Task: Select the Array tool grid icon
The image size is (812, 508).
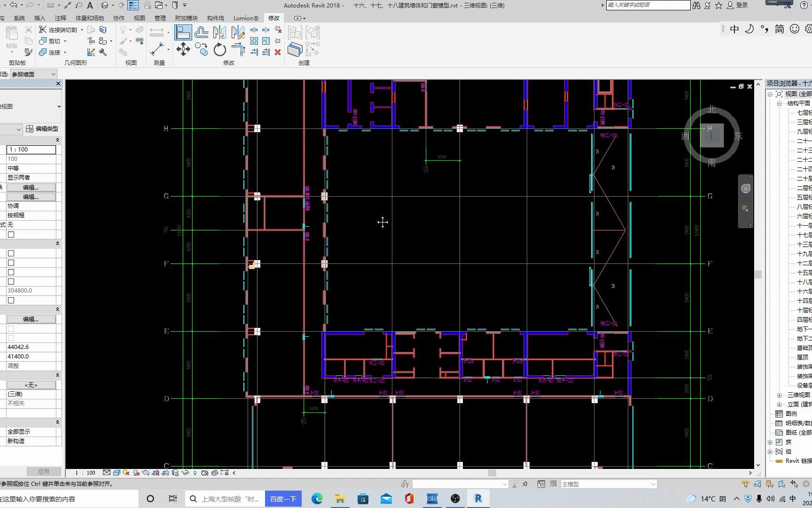Action: coord(254,41)
